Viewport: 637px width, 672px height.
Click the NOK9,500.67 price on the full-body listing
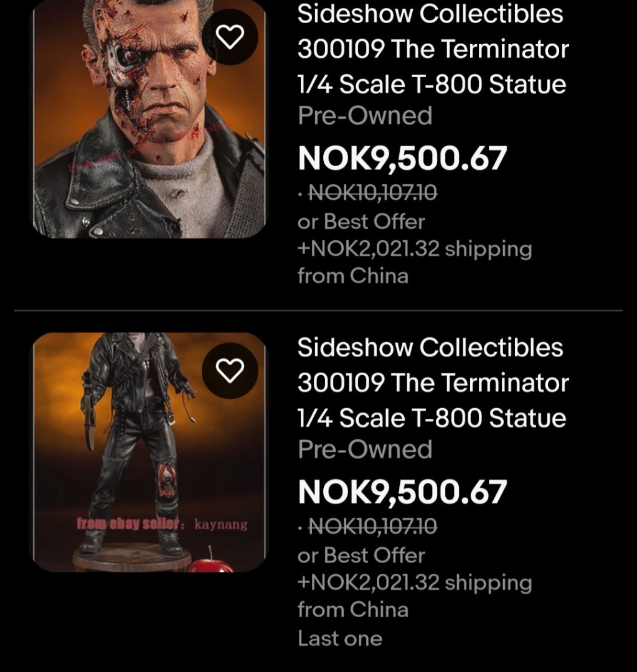tap(402, 492)
